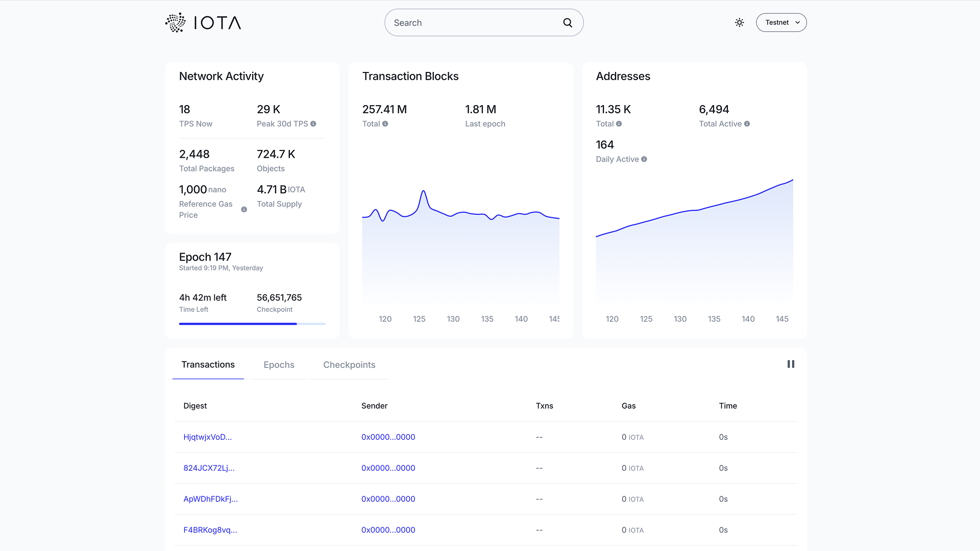Click info icon beside Peak 30d TPS
Viewport: 980px width, 551px height.
tap(313, 124)
